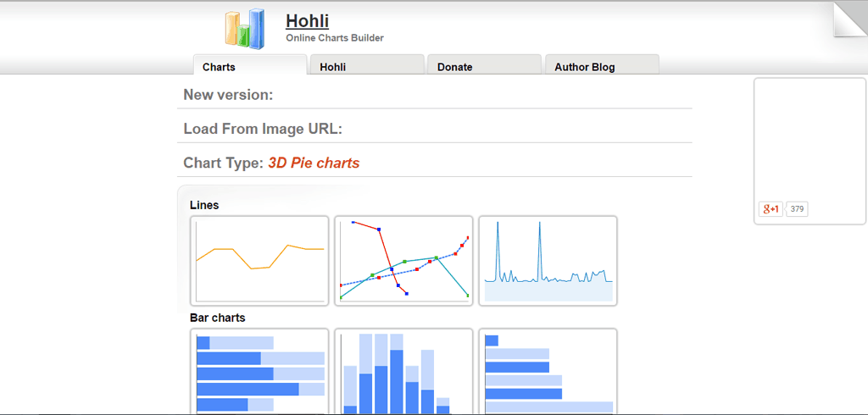Open the Charts tab

[x=250, y=65]
